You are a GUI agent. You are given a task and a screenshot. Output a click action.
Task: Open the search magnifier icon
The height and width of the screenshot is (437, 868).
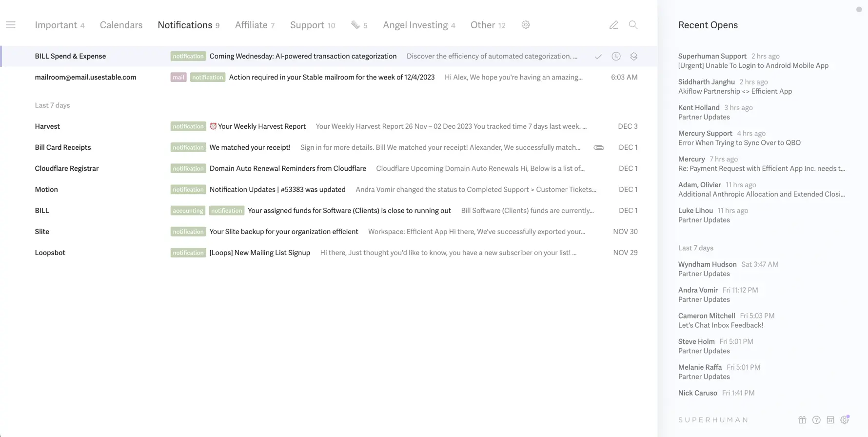click(x=633, y=25)
